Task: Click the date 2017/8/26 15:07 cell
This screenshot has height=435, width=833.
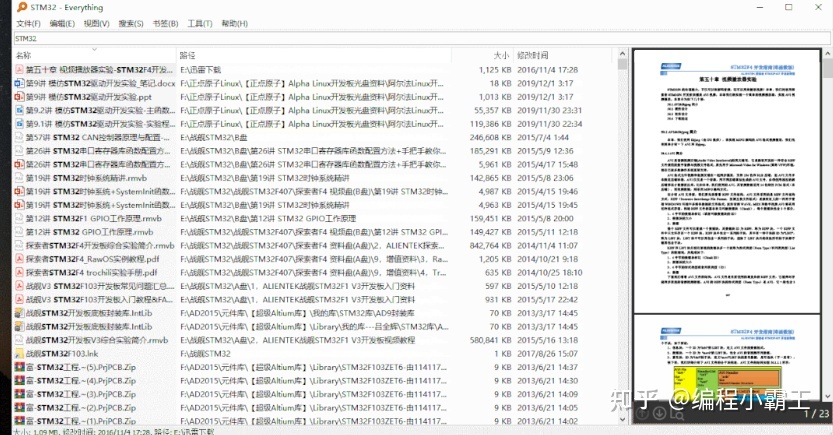Action: pyautogui.click(x=548, y=353)
